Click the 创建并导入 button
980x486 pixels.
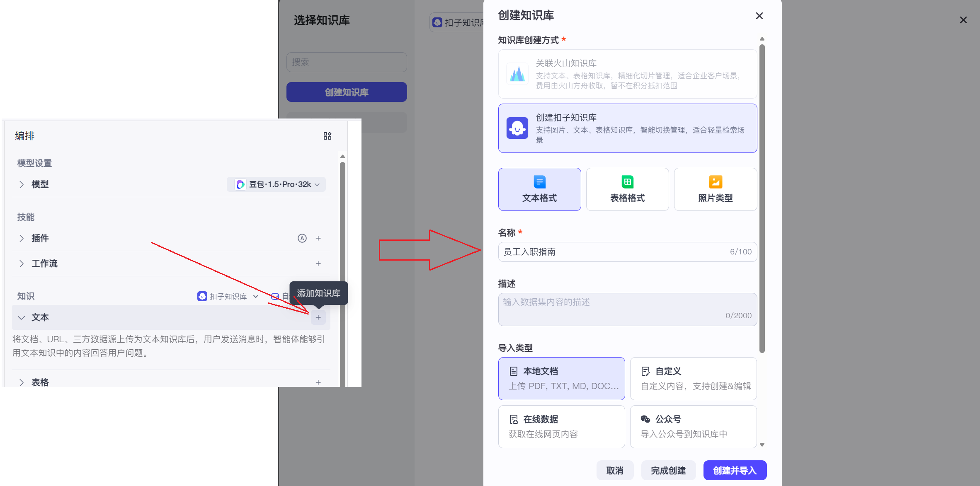735,471
